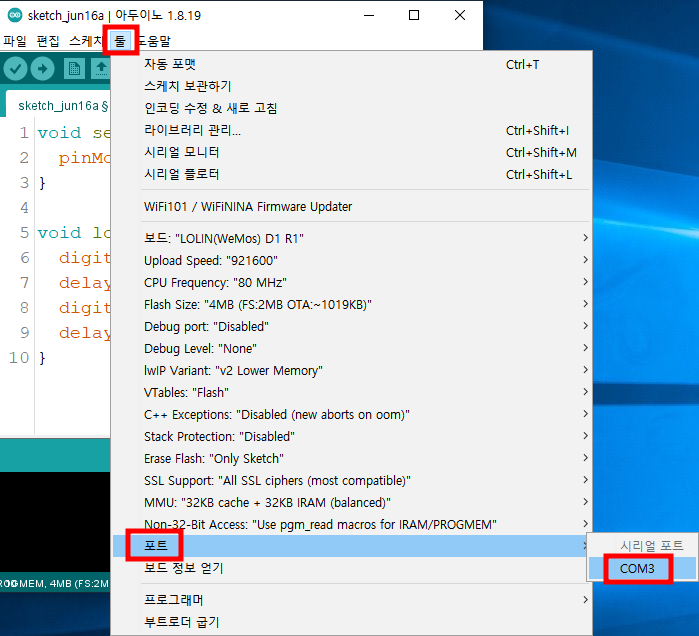
Task: Click the New sketch file icon
Action: point(74,69)
